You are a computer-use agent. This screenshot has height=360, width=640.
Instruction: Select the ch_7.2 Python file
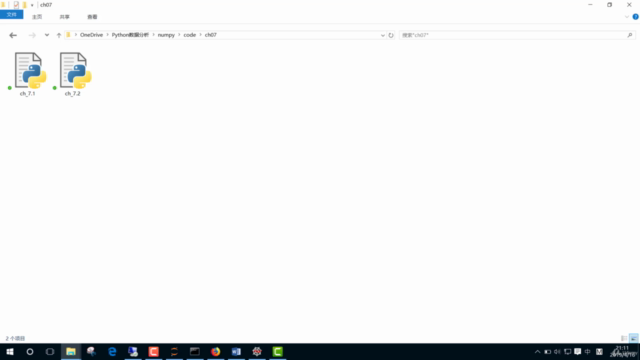pos(73,74)
